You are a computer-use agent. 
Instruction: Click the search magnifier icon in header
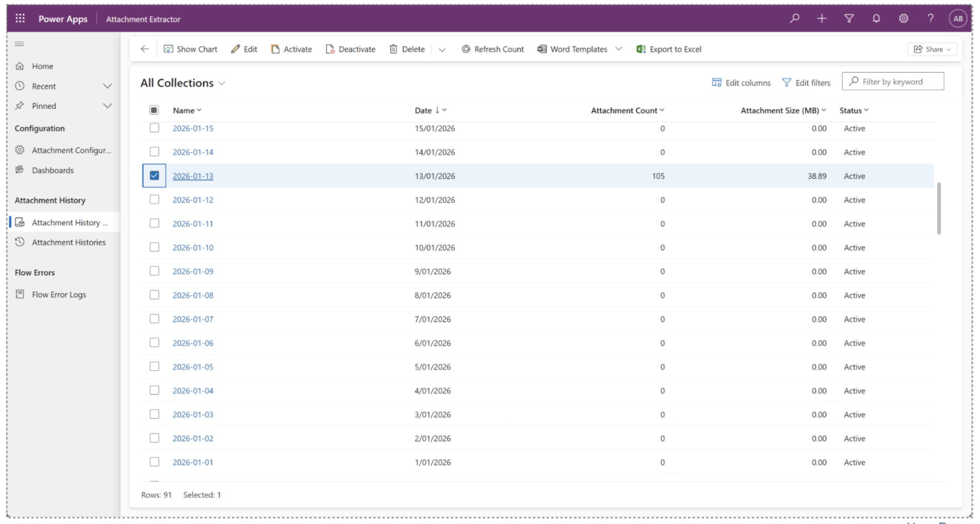click(x=794, y=19)
